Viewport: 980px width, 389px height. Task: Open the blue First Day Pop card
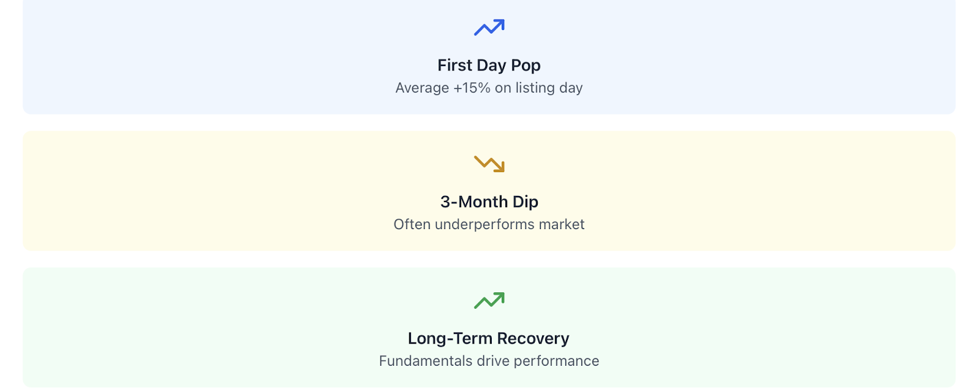click(x=489, y=55)
